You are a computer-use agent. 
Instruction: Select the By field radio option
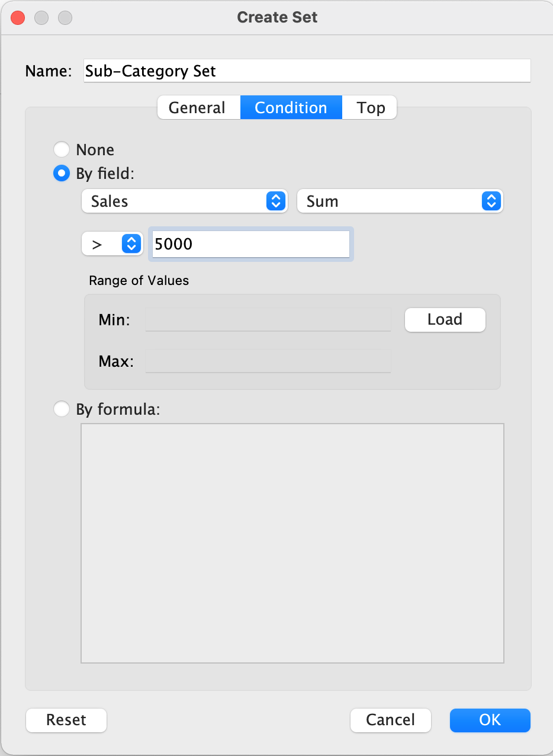pos(62,174)
